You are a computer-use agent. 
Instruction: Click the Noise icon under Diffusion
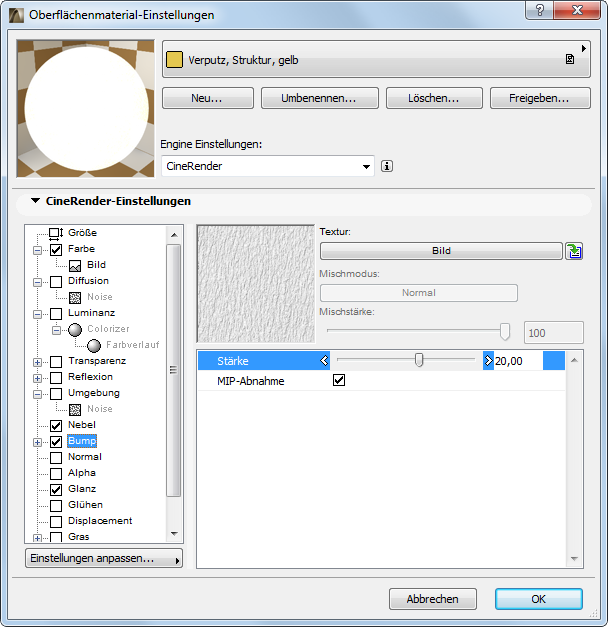point(75,298)
